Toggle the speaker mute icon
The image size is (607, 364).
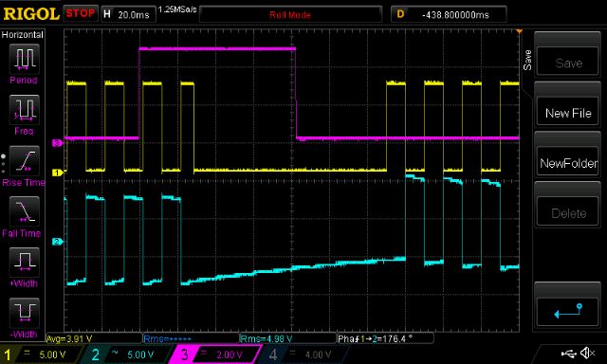point(588,354)
